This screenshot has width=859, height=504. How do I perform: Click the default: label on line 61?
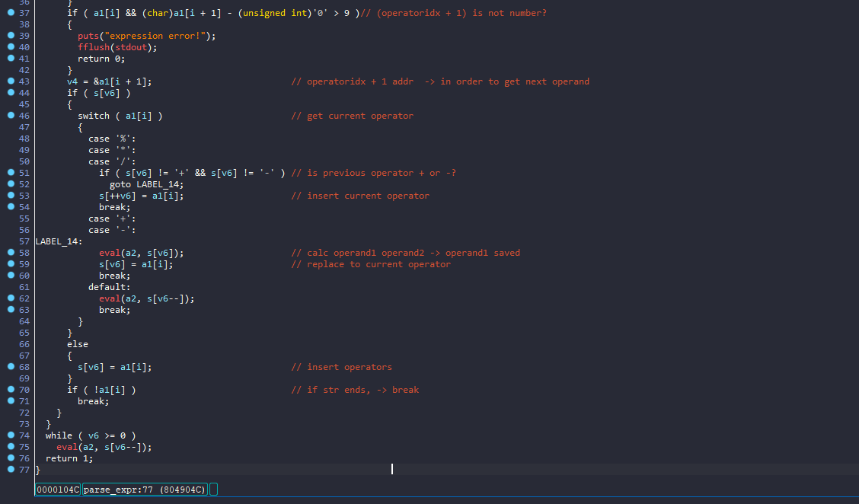tap(110, 287)
